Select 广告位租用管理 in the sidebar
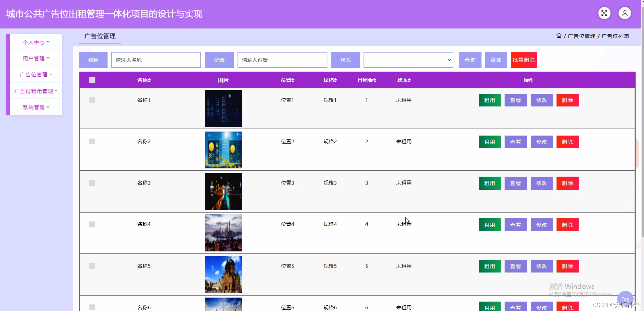 click(x=36, y=91)
